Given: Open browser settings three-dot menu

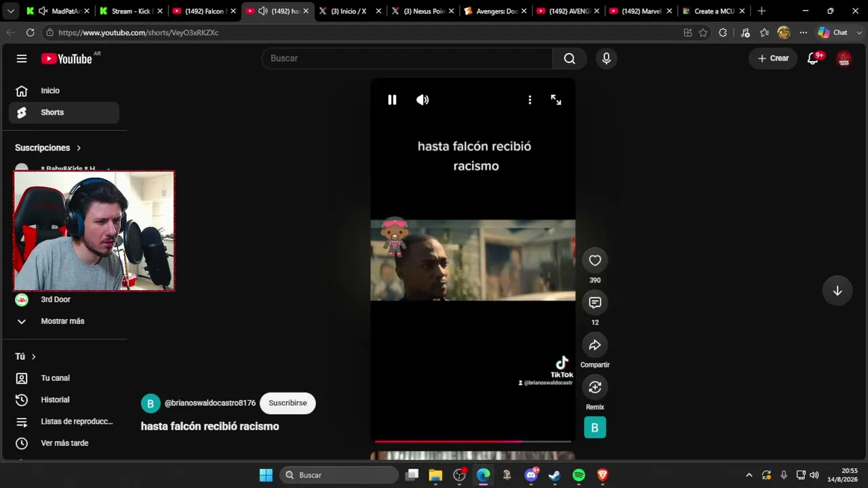Looking at the screenshot, I should pos(803,33).
